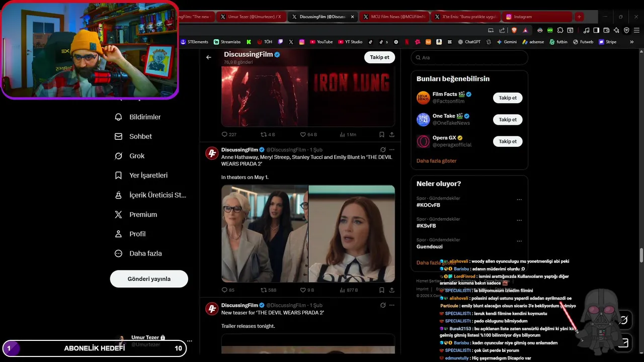This screenshot has width=644, height=362.
Task: Repost the Iron Lung post with 4 B
Action: (x=268, y=134)
